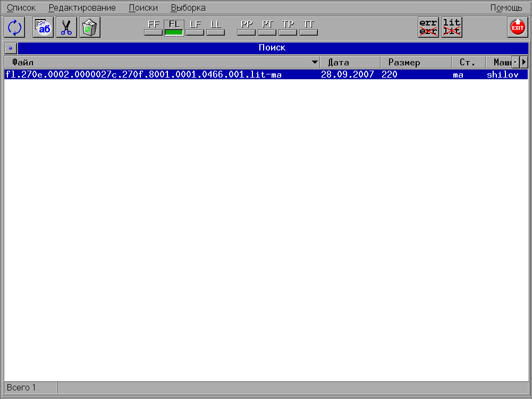Click the crossed-out 'err' filter icon

(x=428, y=27)
